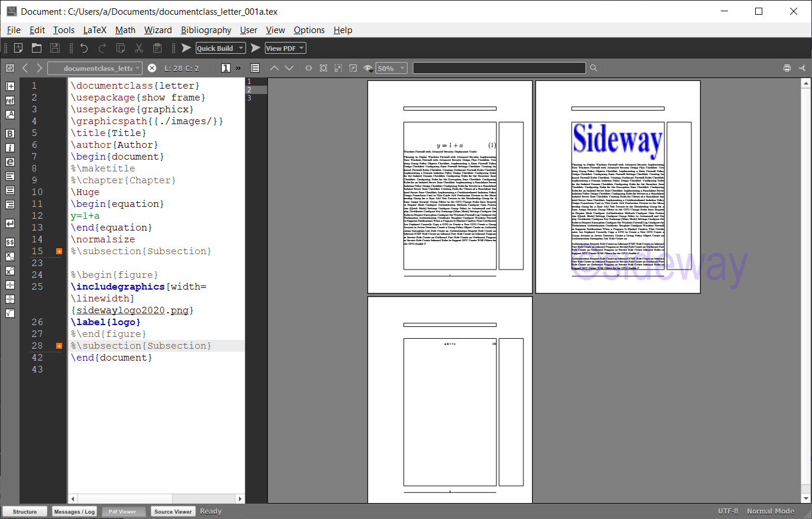Go to next PDF page arrow

pyautogui.click(x=289, y=68)
